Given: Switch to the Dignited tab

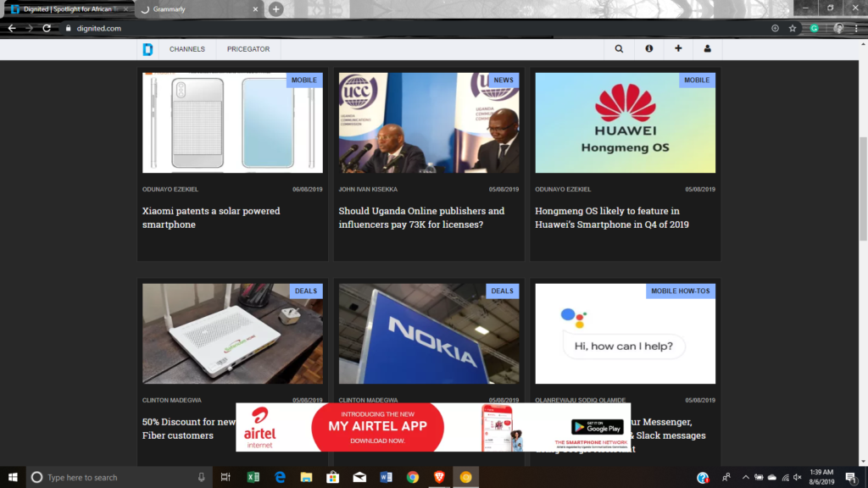Looking at the screenshot, I should click(x=69, y=9).
